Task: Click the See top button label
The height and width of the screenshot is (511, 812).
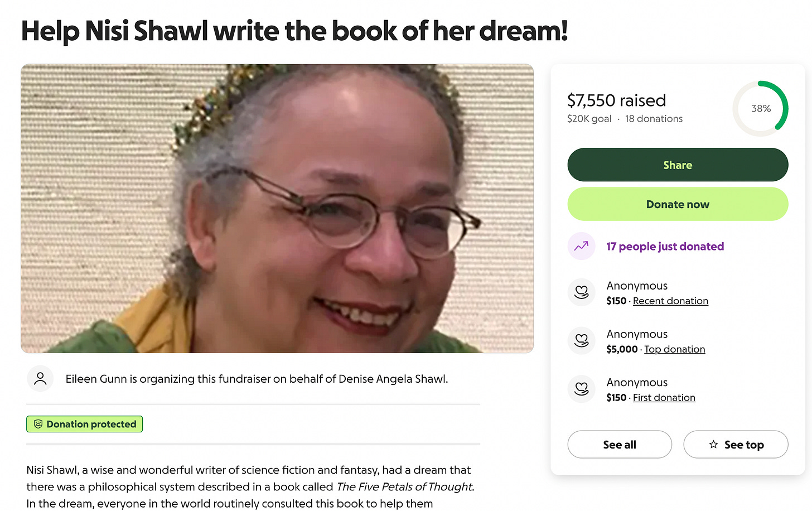Action: (744, 445)
